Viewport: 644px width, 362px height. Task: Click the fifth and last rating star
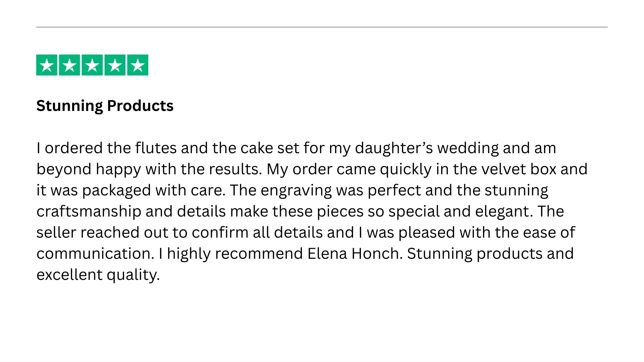click(138, 65)
